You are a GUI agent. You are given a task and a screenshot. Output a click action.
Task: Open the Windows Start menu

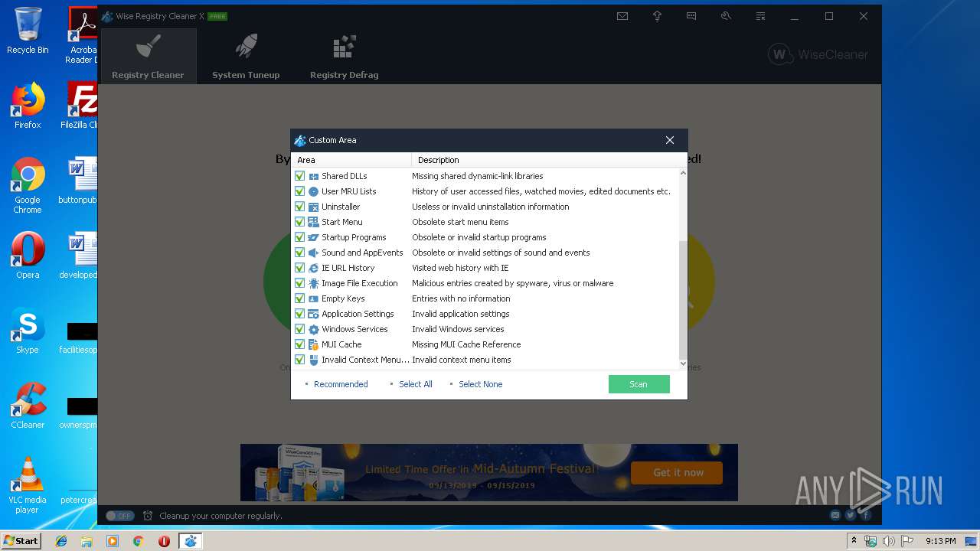click(x=21, y=540)
